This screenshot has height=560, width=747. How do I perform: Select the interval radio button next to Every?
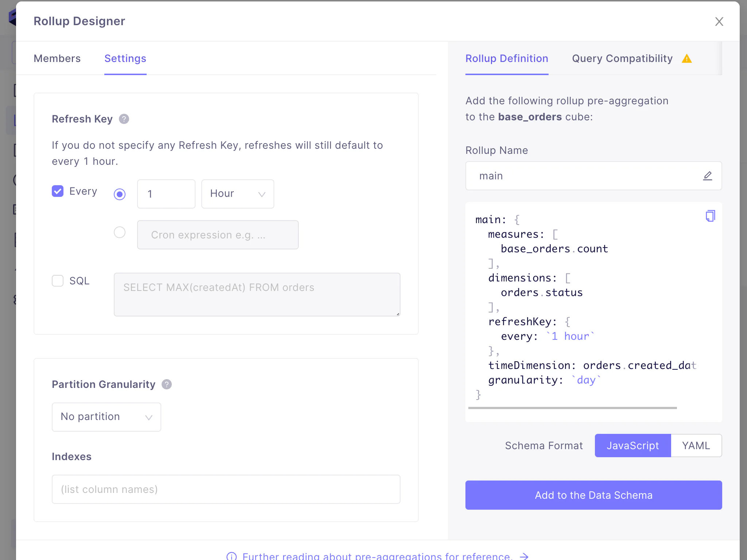[x=120, y=194]
